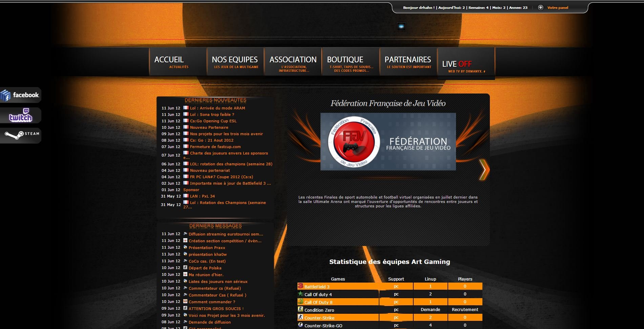The image size is (644, 329).
Task: Open message 'Création section compétition / évèn...'
Action: click(x=225, y=241)
